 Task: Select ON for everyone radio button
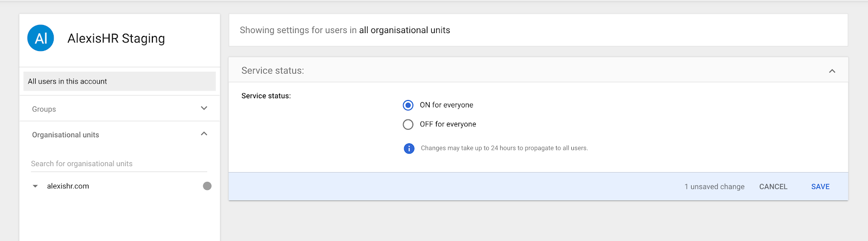[x=408, y=105]
